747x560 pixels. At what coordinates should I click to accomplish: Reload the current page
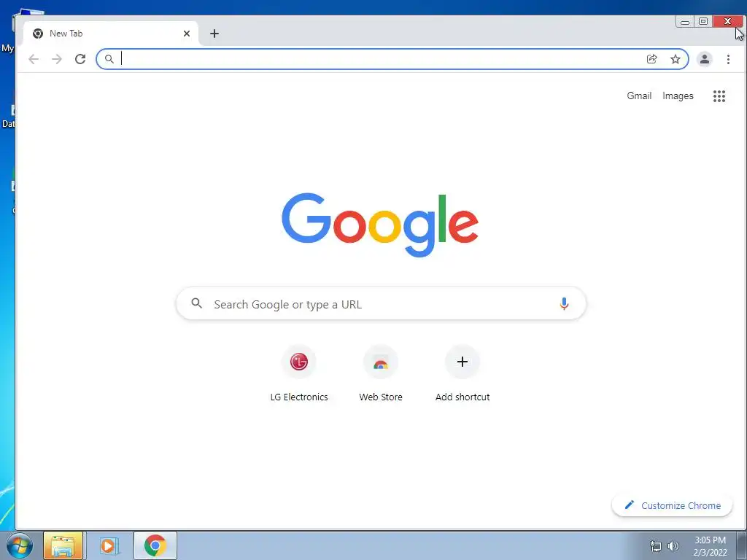pos(80,59)
